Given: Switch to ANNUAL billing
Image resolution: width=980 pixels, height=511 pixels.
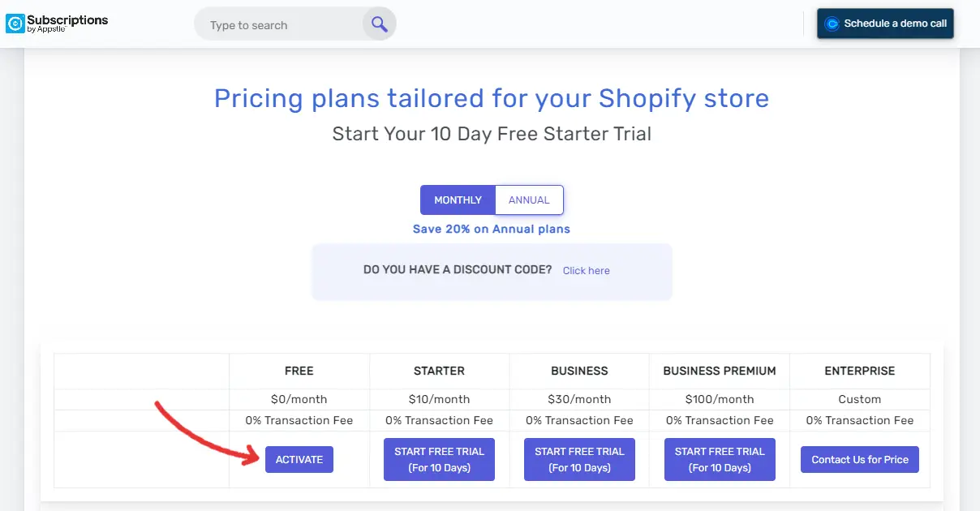Looking at the screenshot, I should click(x=529, y=200).
